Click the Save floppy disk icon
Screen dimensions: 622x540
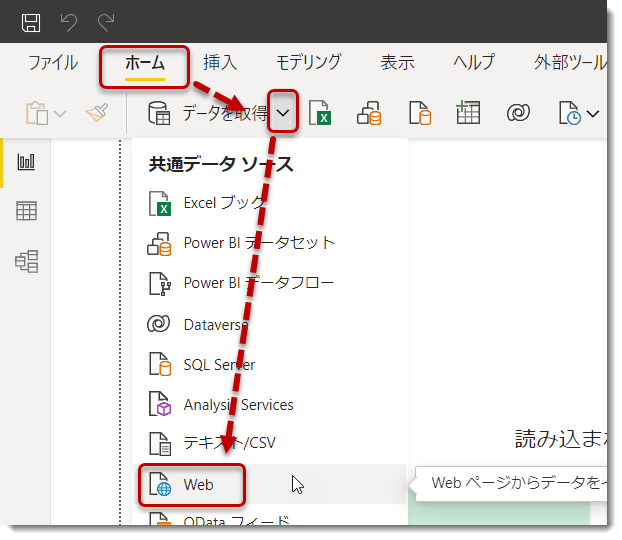point(31,23)
